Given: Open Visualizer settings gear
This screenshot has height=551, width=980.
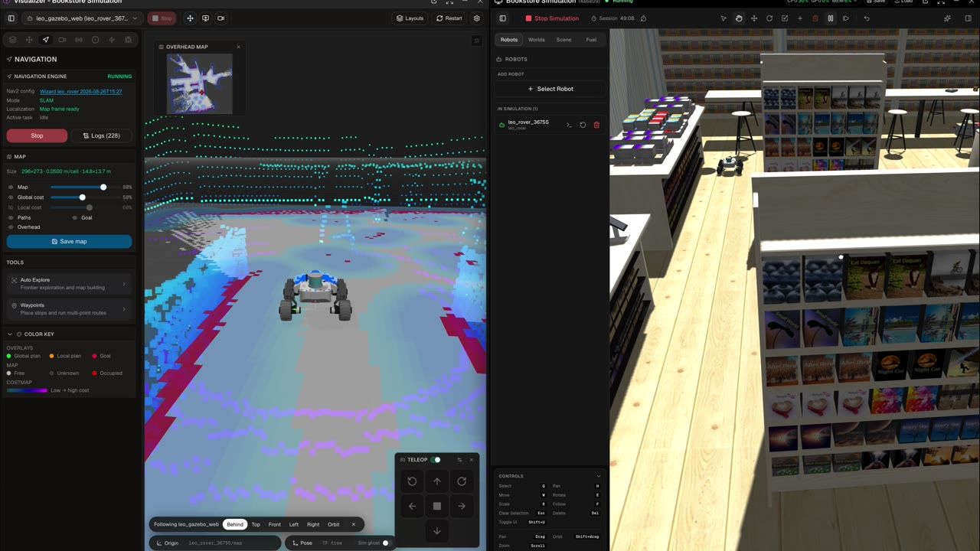Looking at the screenshot, I should (477, 18).
